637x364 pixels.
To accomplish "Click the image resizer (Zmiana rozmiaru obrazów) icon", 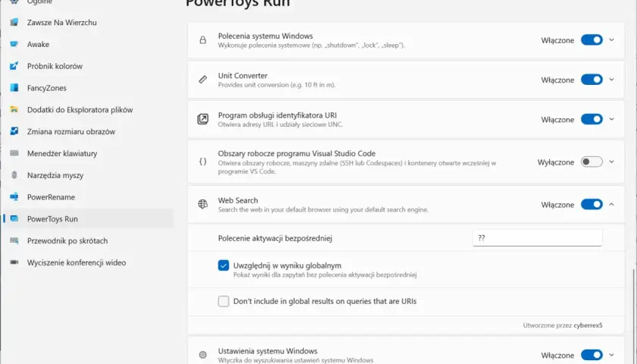I will [x=14, y=131].
